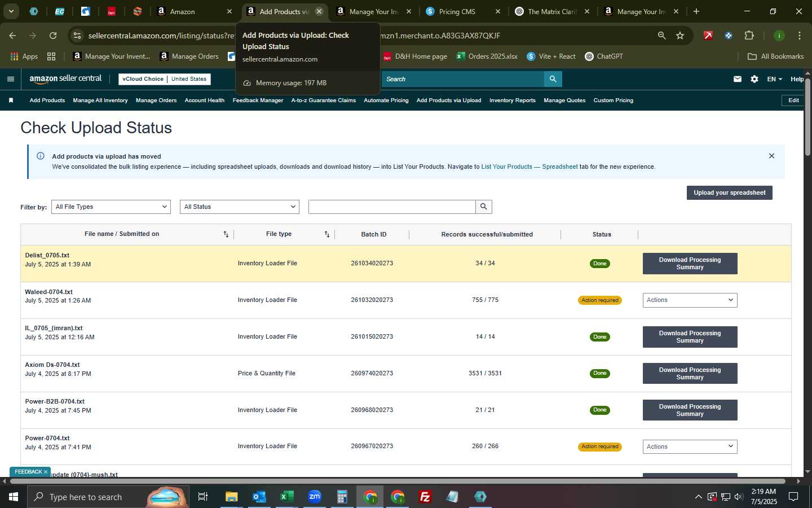Open Actions dropdown for Power-0704.txt

pyautogui.click(x=690, y=446)
